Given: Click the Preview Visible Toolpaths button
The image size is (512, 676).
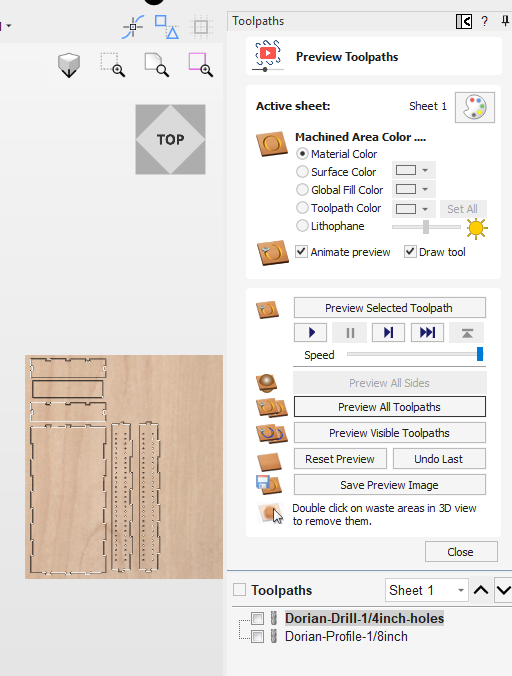Looking at the screenshot, I should point(390,433).
